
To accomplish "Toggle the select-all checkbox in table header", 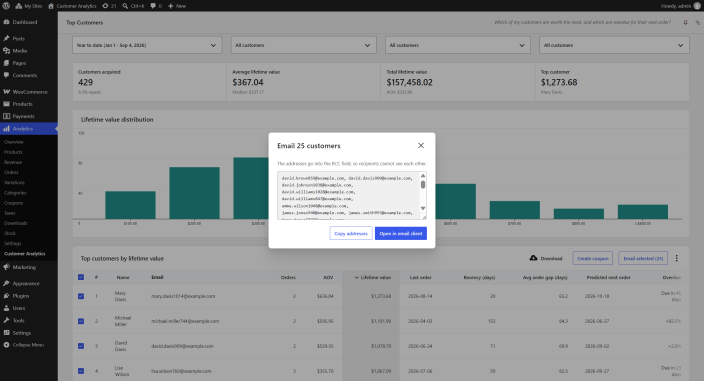I will [81, 277].
